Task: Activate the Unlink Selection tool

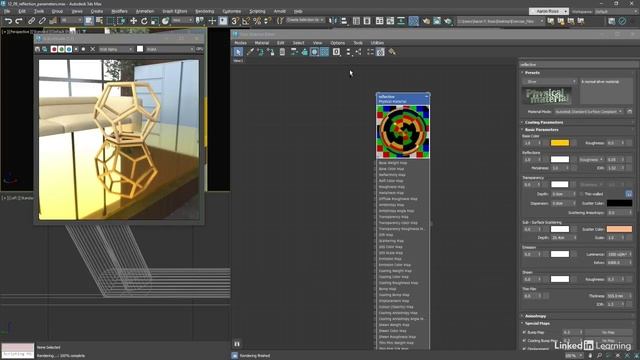Action: point(42,21)
